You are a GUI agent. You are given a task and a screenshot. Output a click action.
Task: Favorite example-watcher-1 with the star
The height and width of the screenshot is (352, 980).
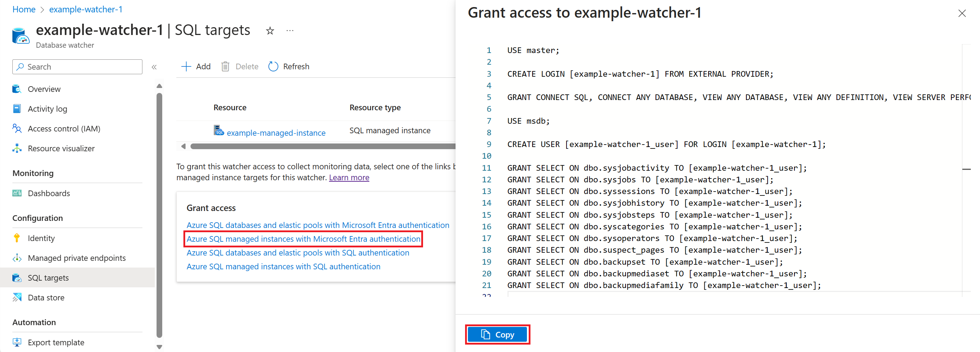click(x=270, y=30)
